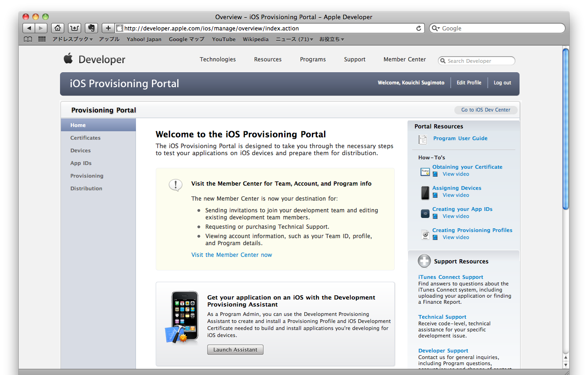The width and height of the screenshot is (588, 375).
Task: Open the お役立ち bookmarks dropdown
Action: (x=332, y=39)
